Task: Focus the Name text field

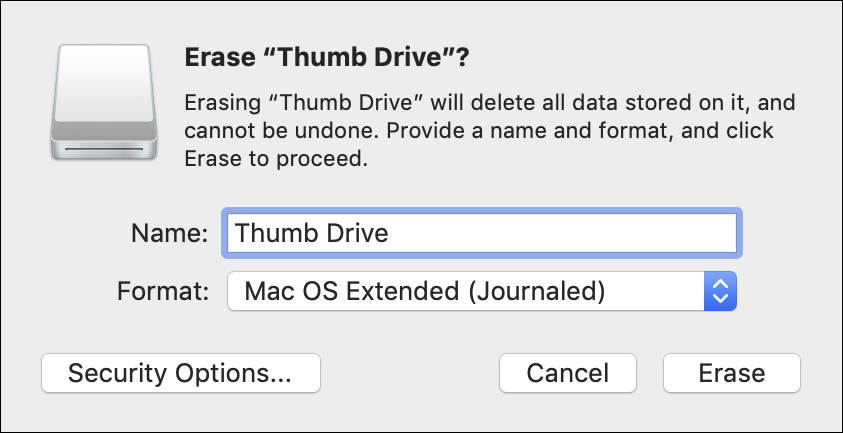Action: click(x=482, y=233)
